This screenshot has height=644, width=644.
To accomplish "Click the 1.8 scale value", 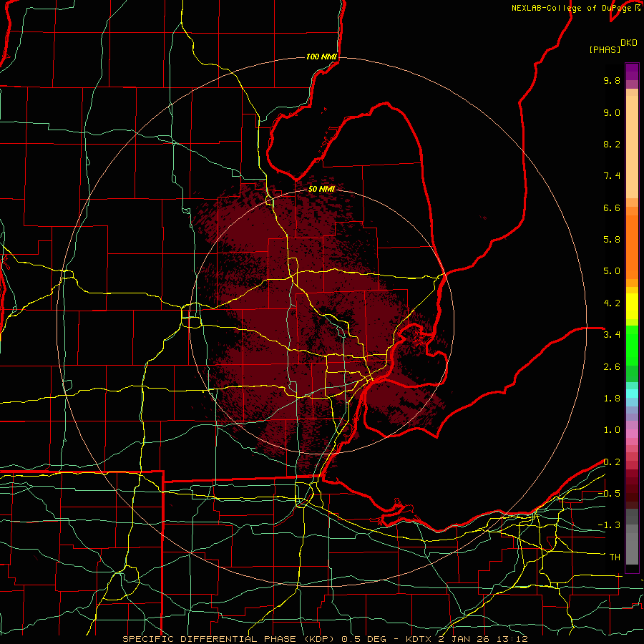I will click(612, 399).
